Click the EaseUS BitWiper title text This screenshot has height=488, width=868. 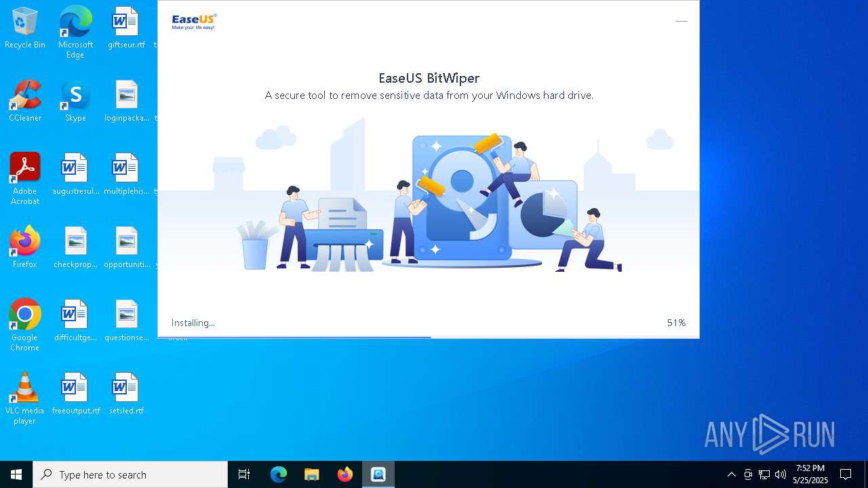click(429, 78)
